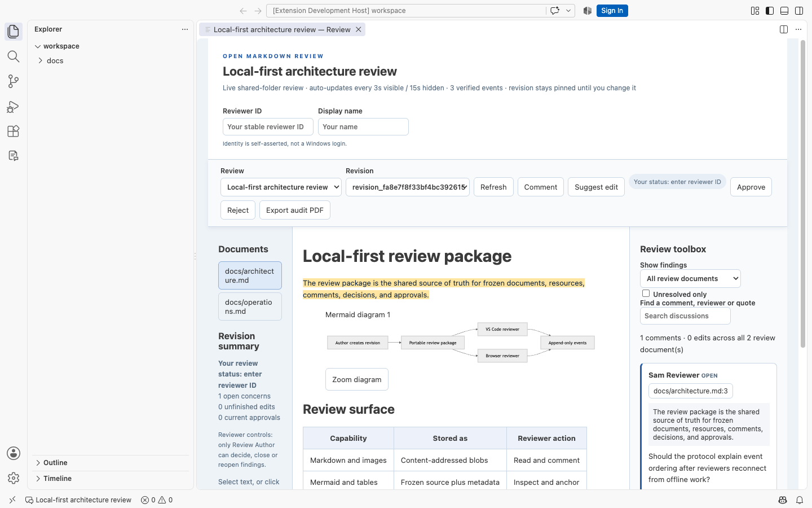Open the Search view icon
Screen dimensions: 812x508
coord(14,56)
